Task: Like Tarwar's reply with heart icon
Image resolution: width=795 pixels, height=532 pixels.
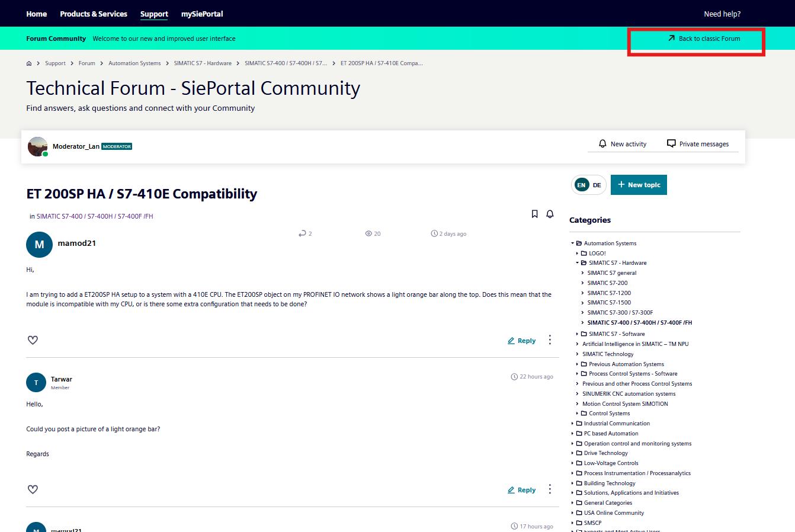Action: tap(33, 489)
